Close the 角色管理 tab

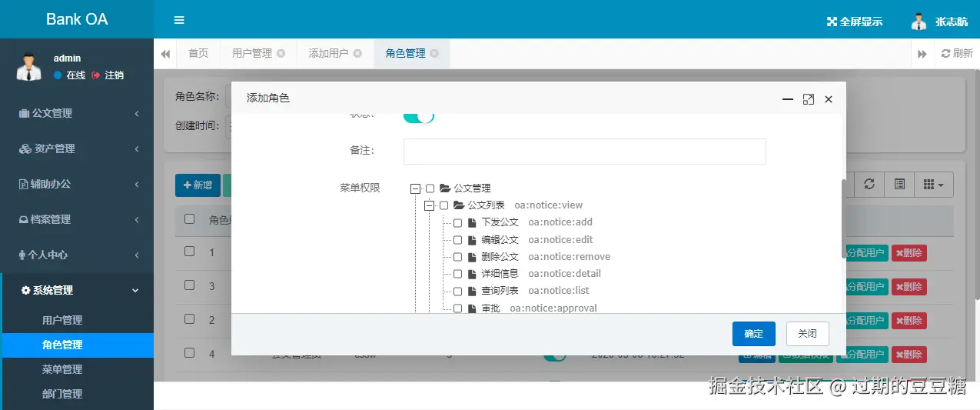(434, 54)
